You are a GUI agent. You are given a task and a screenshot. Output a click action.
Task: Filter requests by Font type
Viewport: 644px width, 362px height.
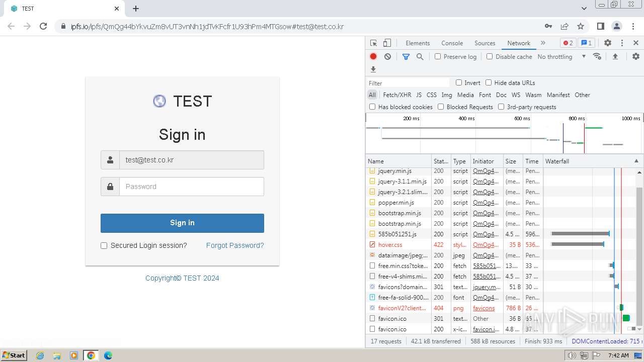click(485, 95)
